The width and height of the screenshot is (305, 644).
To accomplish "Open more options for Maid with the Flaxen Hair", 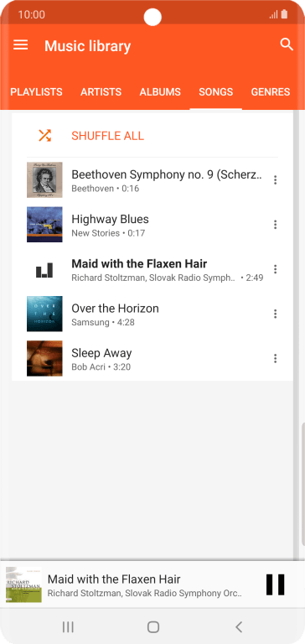I will [275, 269].
